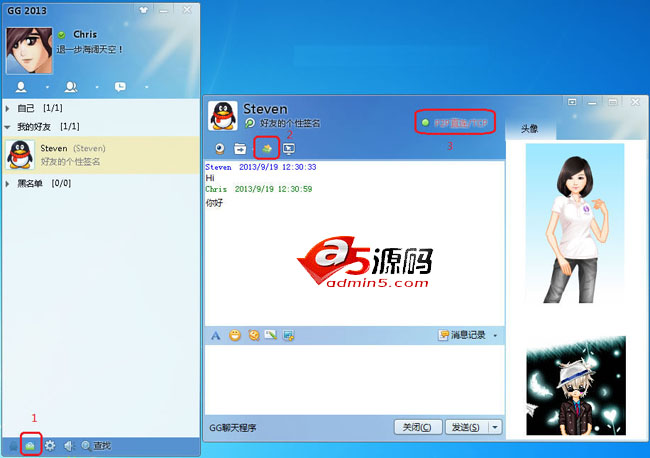
Task: Open the green cloud disk icon in main window
Action: pyautogui.click(x=30, y=446)
